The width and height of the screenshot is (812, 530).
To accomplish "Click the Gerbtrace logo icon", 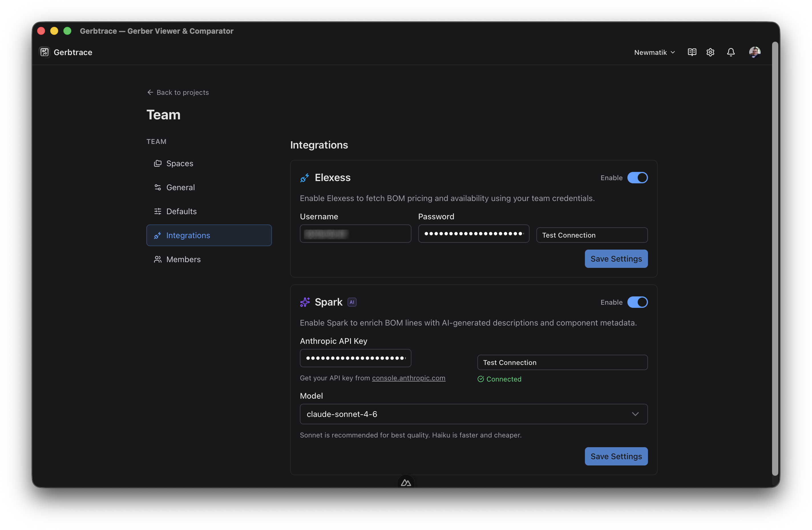I will (x=45, y=52).
